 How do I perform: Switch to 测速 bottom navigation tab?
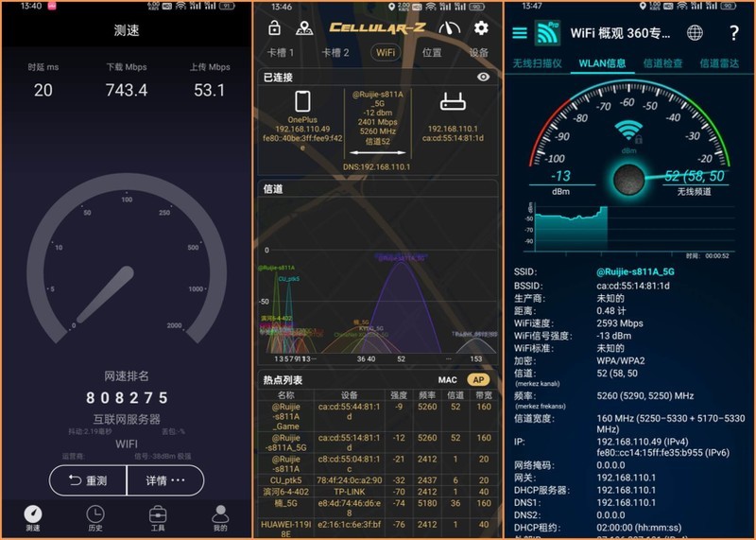point(33,518)
